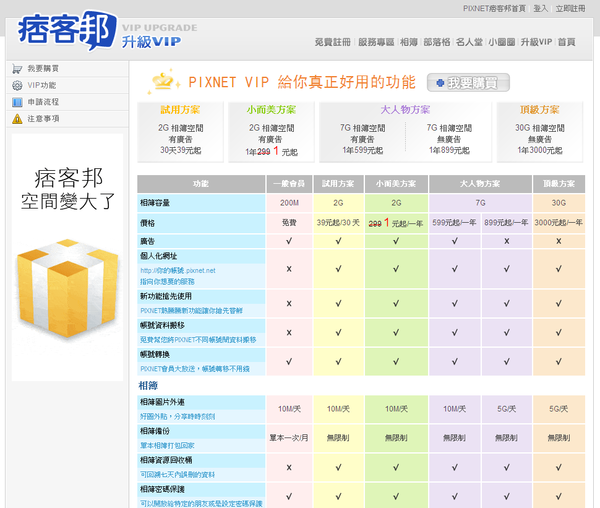This screenshot has height=508, width=600.
Task: Click the 30G capacity cell
Action: (559, 203)
